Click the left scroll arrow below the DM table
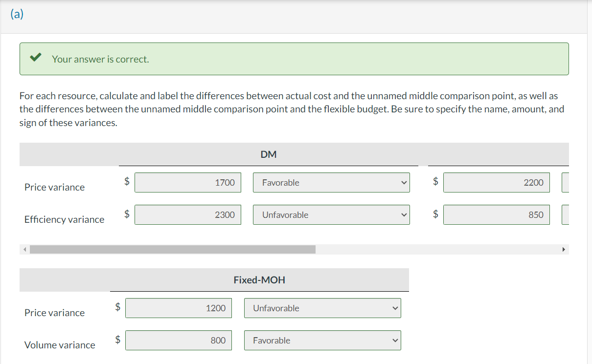The width and height of the screenshot is (592, 364). 24,249
